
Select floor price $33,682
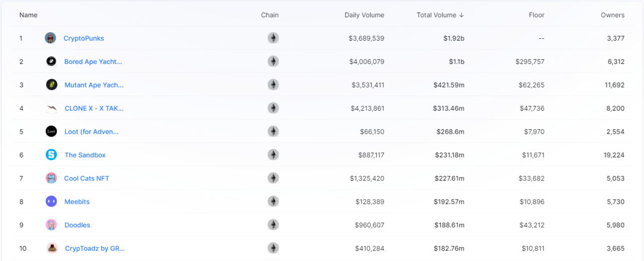pos(532,178)
